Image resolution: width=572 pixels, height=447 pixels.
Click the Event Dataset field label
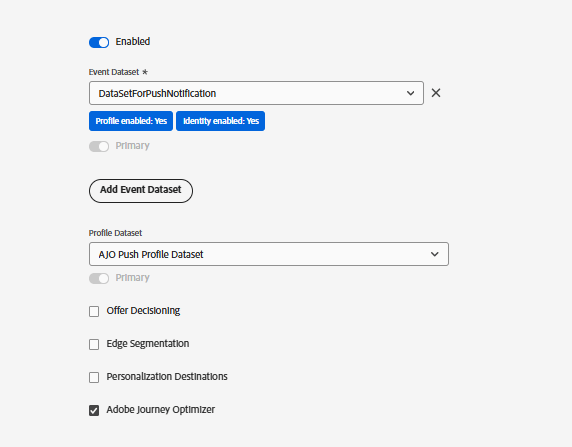(114, 72)
